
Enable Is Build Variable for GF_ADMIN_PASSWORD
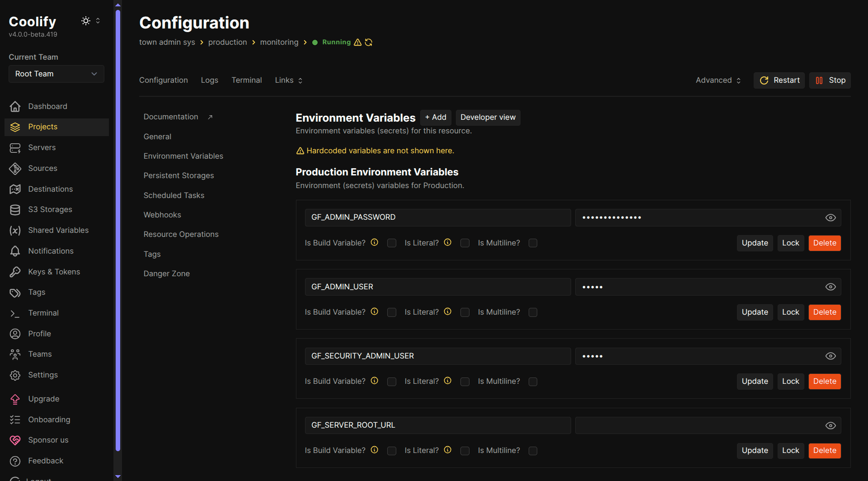391,243
